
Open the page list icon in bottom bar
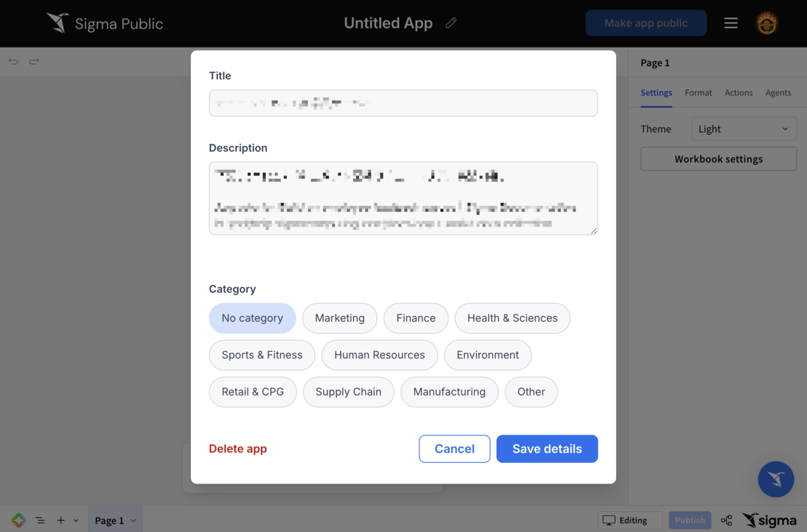pos(40,521)
